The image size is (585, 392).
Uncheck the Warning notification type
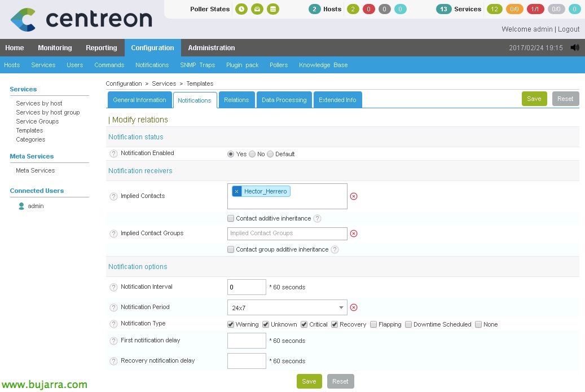pyautogui.click(x=231, y=324)
